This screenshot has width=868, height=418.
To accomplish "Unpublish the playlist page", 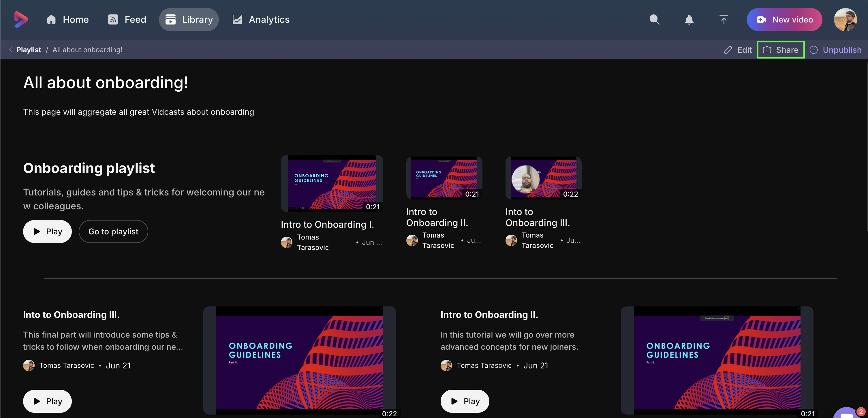I will tap(835, 50).
